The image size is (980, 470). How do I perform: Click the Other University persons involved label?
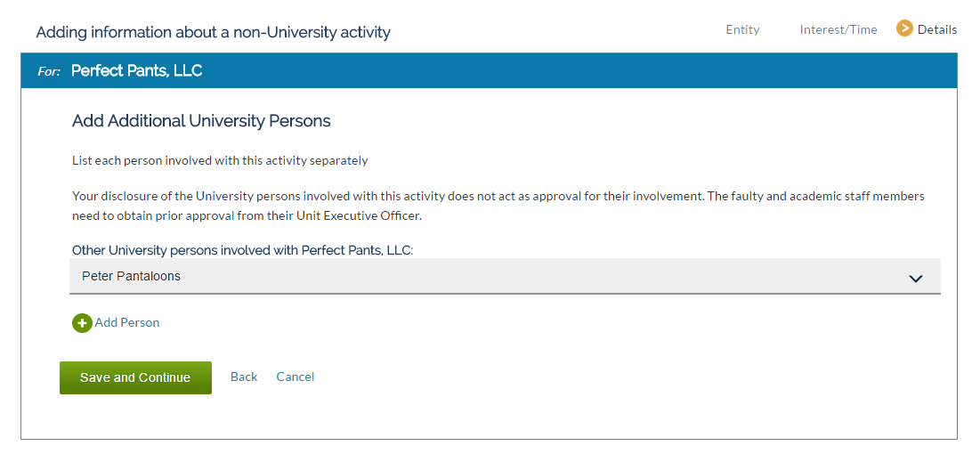pos(243,251)
